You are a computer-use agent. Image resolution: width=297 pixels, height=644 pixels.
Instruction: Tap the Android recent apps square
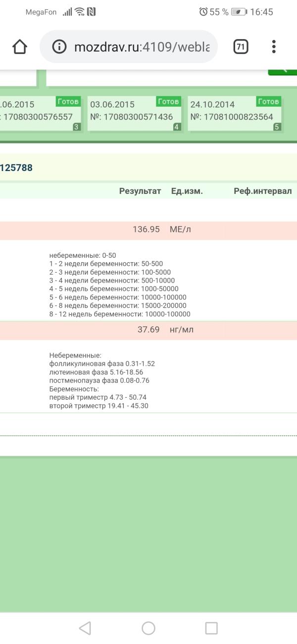pos(211,628)
